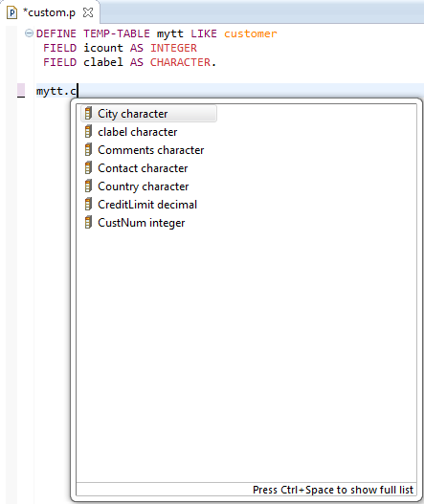Image resolution: width=424 pixels, height=504 pixels.
Task: Click the 'customer' table name in code
Action: (x=250, y=33)
